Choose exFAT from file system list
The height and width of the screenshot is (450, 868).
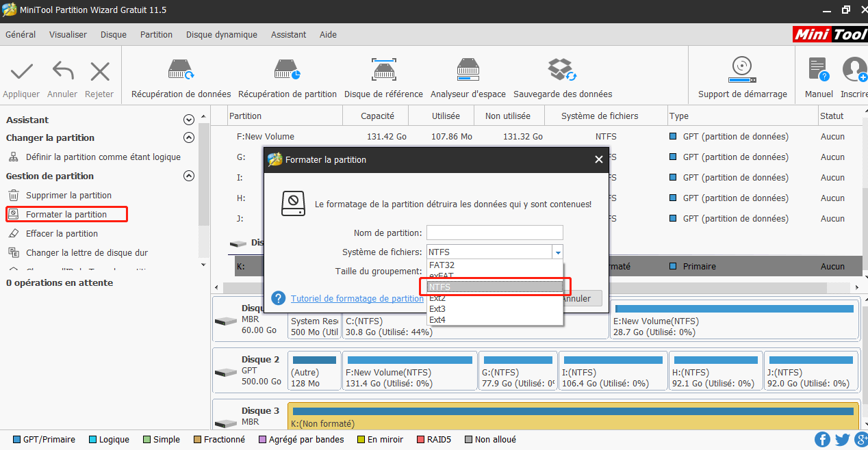coord(494,275)
